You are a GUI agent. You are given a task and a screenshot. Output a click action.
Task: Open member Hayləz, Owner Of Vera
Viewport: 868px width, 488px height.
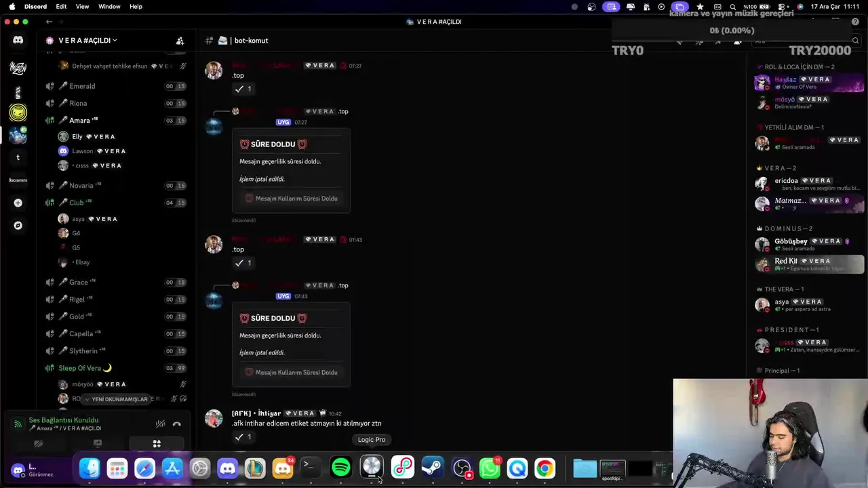click(810, 83)
